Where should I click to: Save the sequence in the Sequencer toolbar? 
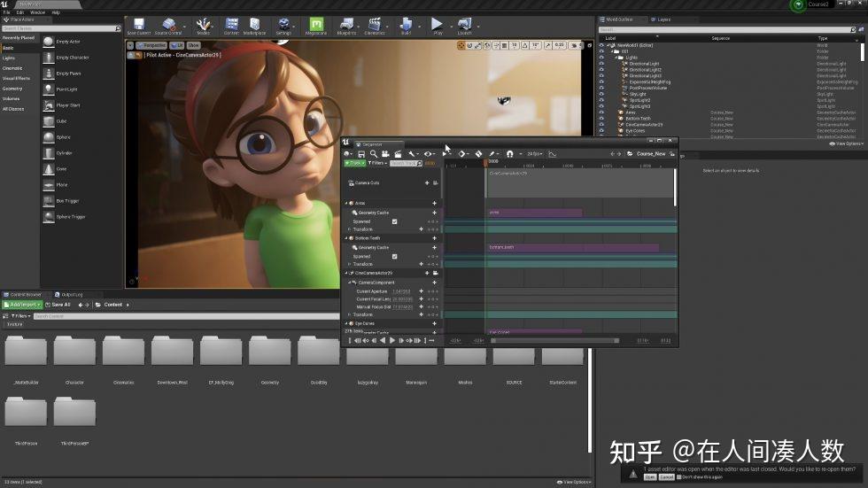point(361,154)
